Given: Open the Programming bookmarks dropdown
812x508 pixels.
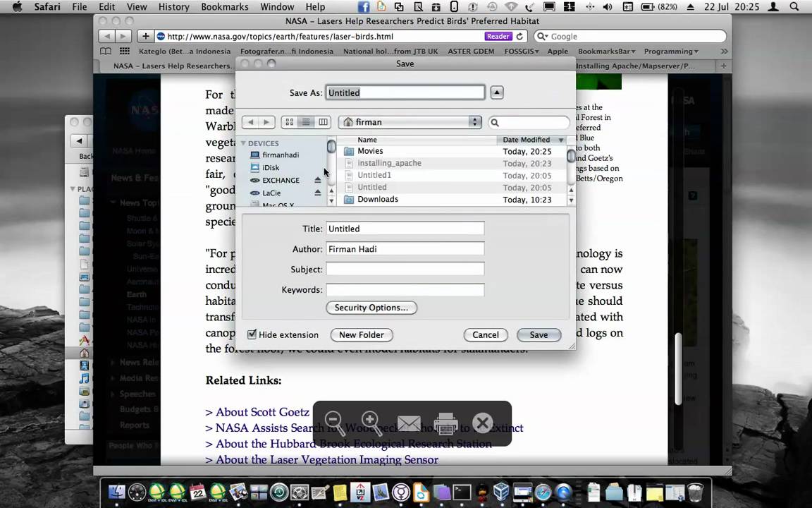Looking at the screenshot, I should click(x=672, y=52).
